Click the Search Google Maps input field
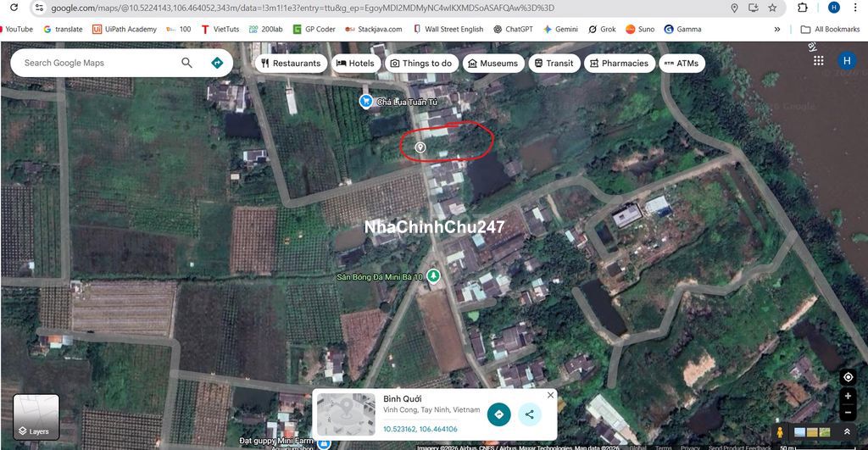Screen dimensions: 868x450 point(97,63)
